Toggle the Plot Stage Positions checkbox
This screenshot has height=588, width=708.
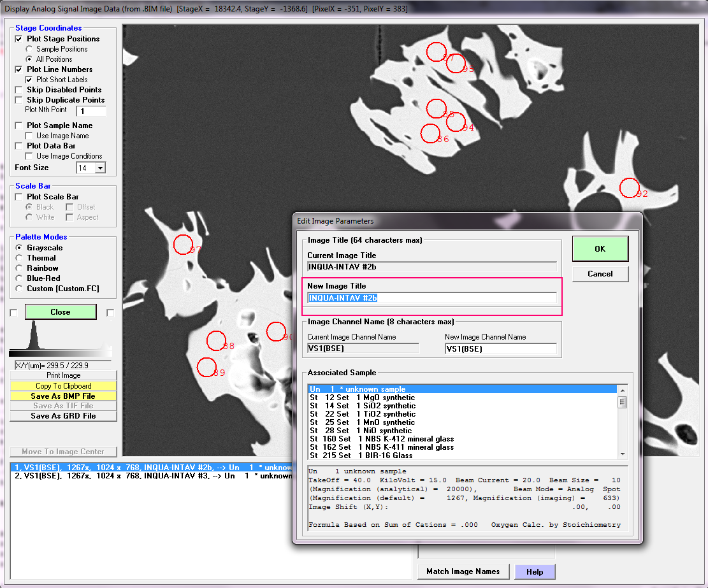point(19,39)
